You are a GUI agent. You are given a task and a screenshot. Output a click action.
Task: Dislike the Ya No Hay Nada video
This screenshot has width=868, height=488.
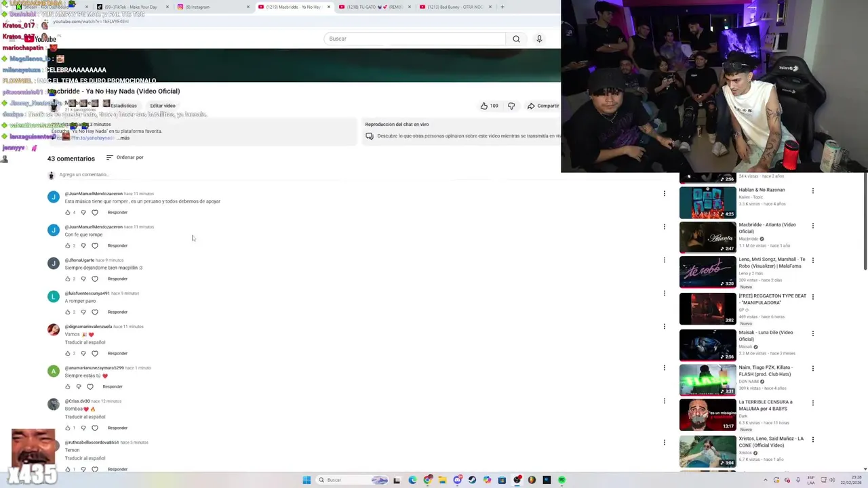[511, 106]
